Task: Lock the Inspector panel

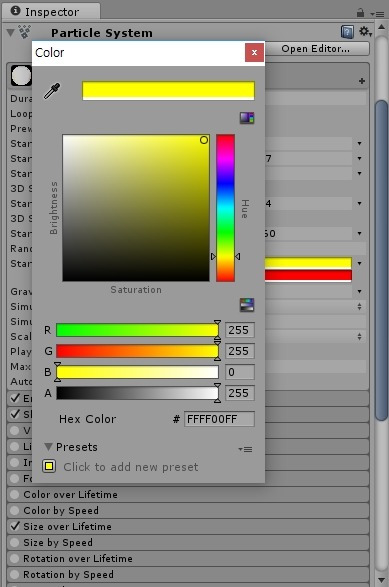Action: (360, 13)
